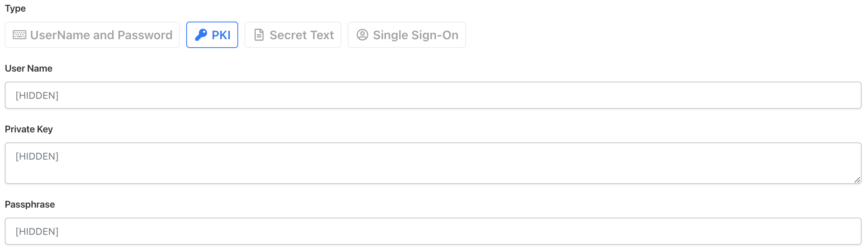Grab the Private Key textarea resize handle

point(857,180)
